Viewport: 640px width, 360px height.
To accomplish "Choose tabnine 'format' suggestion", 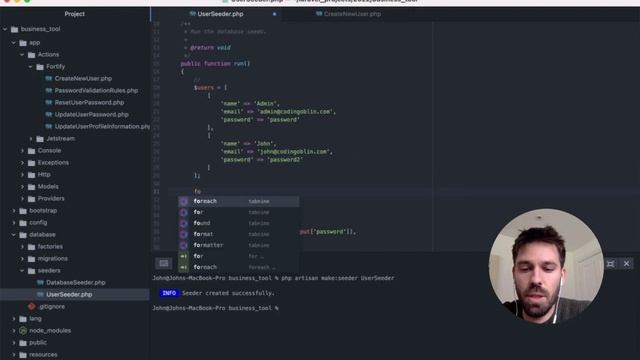I will [238, 234].
